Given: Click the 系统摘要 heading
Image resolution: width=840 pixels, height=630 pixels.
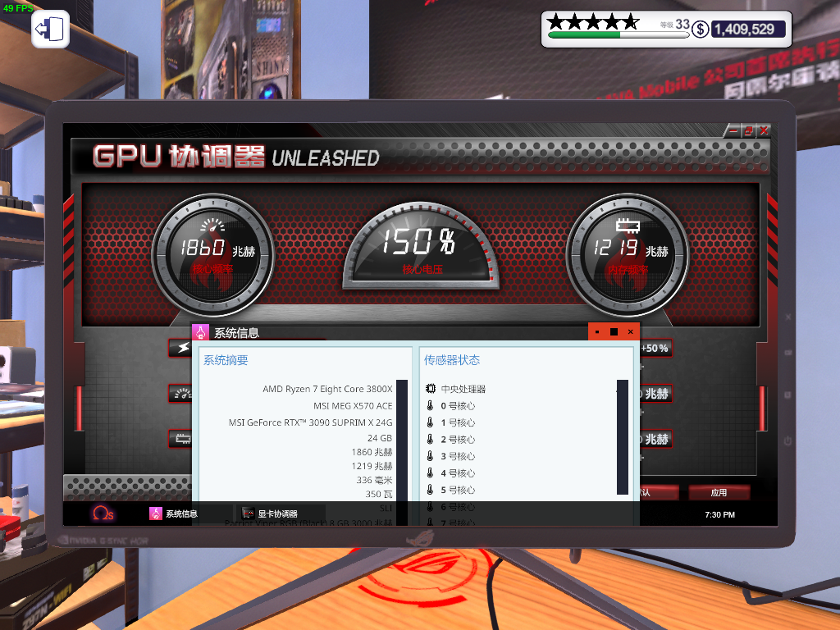Looking at the screenshot, I should click(226, 360).
